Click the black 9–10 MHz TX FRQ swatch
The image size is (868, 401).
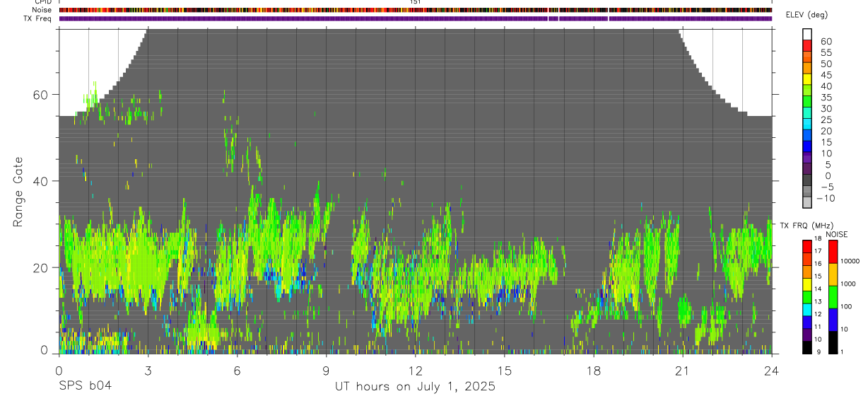coord(807,347)
